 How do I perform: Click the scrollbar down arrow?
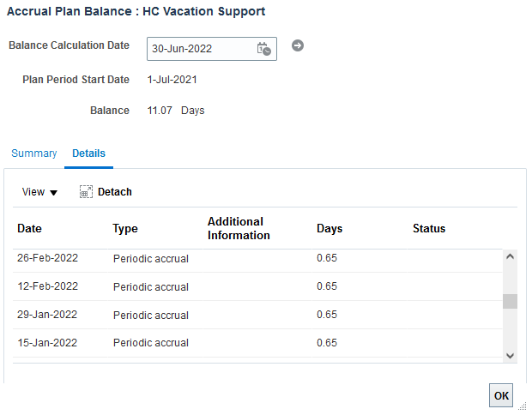510,356
